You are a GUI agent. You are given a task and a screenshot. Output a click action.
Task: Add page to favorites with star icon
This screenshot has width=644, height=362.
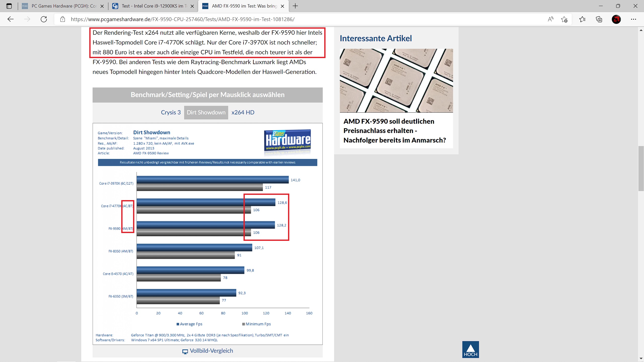(564, 19)
